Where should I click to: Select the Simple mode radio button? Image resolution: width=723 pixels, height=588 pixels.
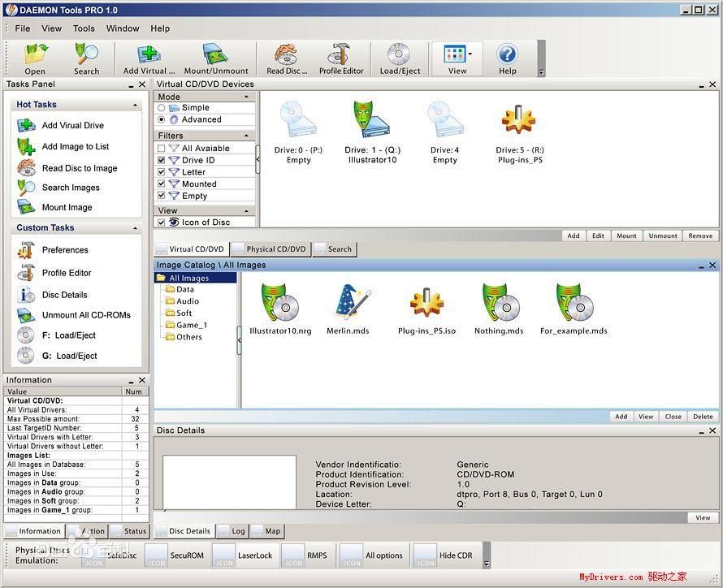tap(162, 108)
